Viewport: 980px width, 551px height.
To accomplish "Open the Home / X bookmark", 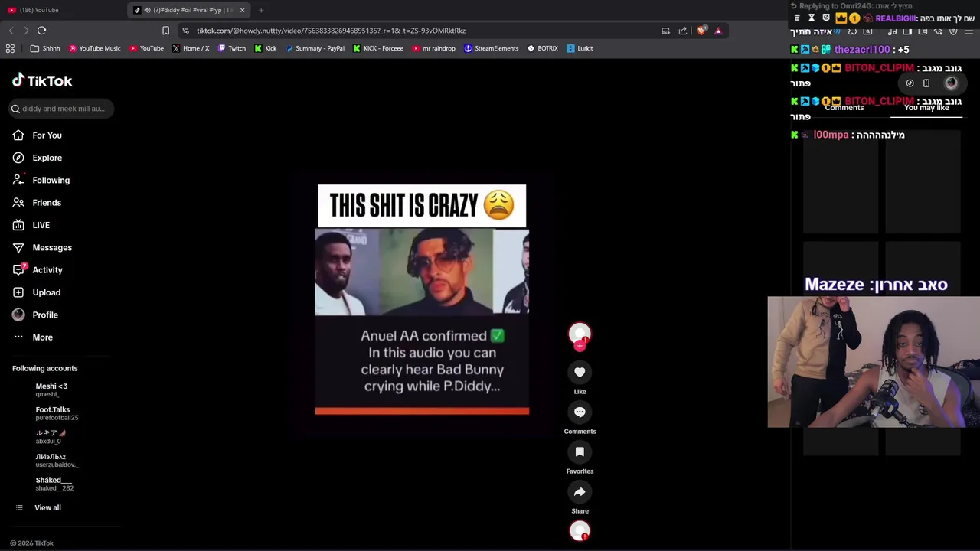I will coord(191,48).
